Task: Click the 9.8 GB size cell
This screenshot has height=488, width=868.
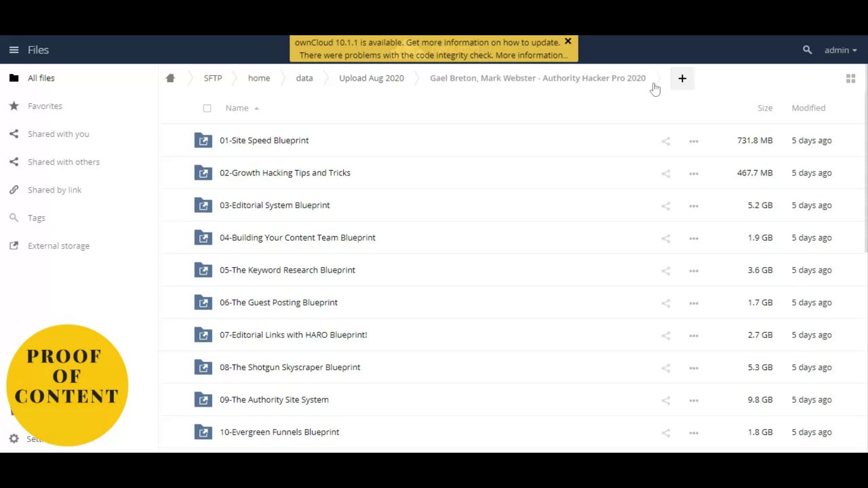Action: point(760,400)
